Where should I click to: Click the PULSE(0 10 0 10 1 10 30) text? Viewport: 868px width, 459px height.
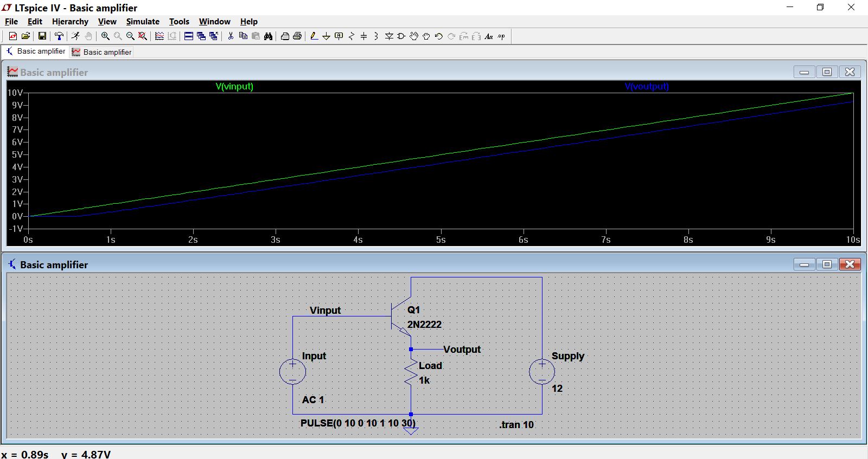358,423
